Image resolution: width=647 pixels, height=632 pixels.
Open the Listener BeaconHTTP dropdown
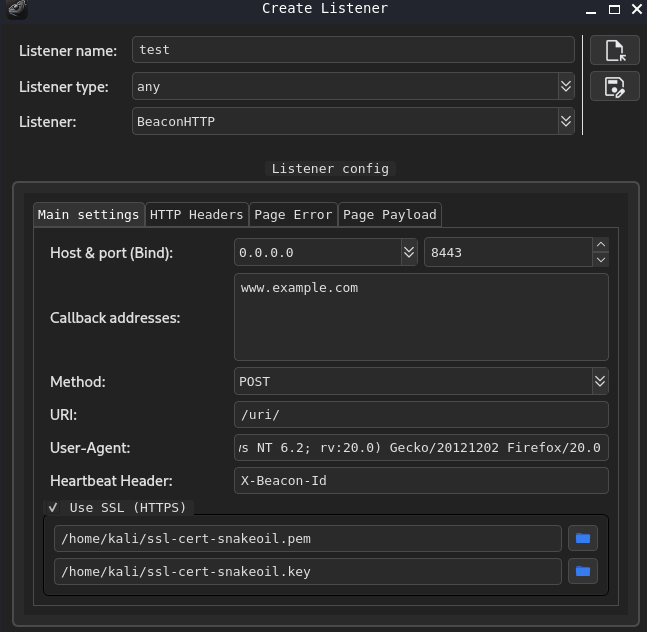pyautogui.click(x=566, y=121)
